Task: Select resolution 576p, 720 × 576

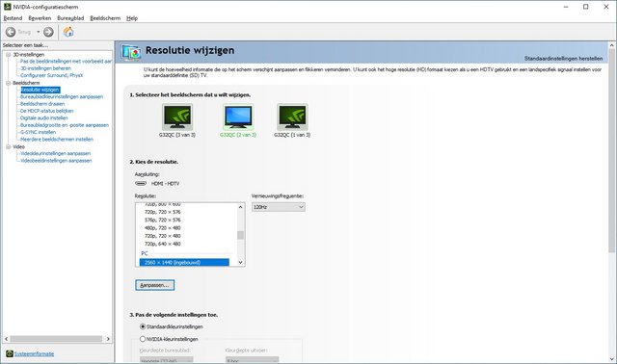Action: click(163, 221)
